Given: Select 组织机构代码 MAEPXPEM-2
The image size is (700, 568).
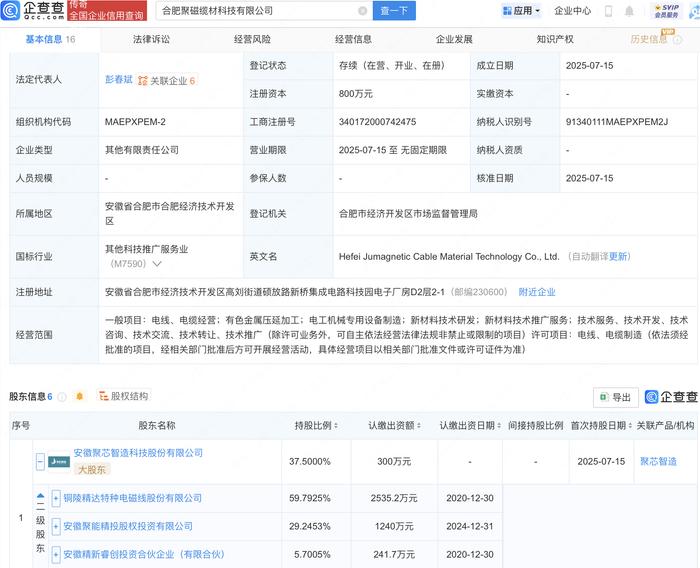Looking at the screenshot, I should point(135,122).
